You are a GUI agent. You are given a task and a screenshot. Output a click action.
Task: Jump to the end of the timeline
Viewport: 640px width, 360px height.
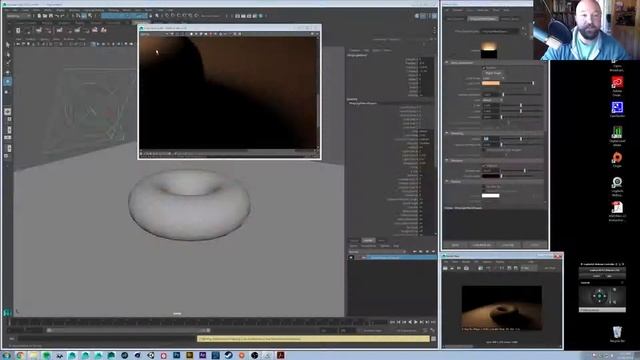(x=433, y=322)
